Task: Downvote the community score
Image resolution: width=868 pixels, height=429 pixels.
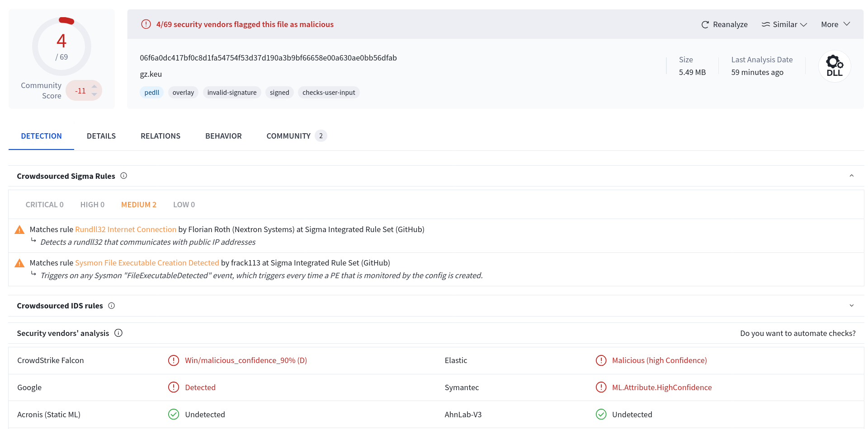Action: [94, 94]
